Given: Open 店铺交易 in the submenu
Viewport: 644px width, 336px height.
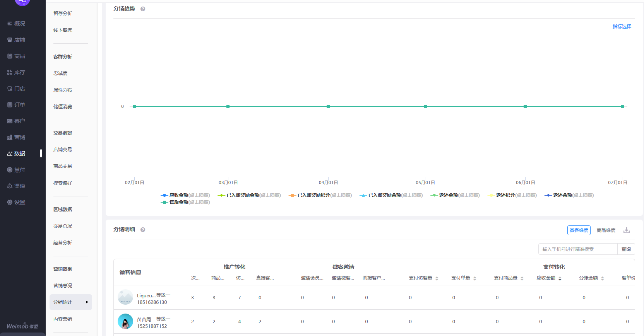Looking at the screenshot, I should [x=63, y=150].
